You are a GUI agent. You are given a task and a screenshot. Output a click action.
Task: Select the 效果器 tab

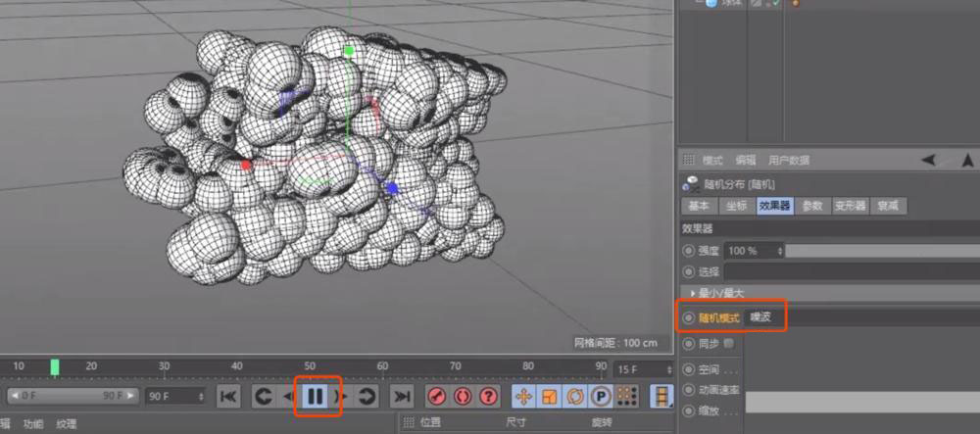click(x=775, y=206)
